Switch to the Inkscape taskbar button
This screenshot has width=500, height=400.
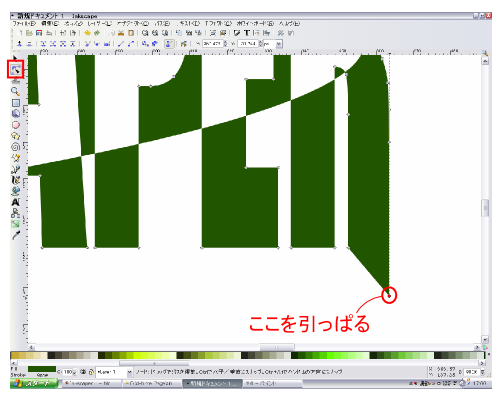(x=212, y=383)
